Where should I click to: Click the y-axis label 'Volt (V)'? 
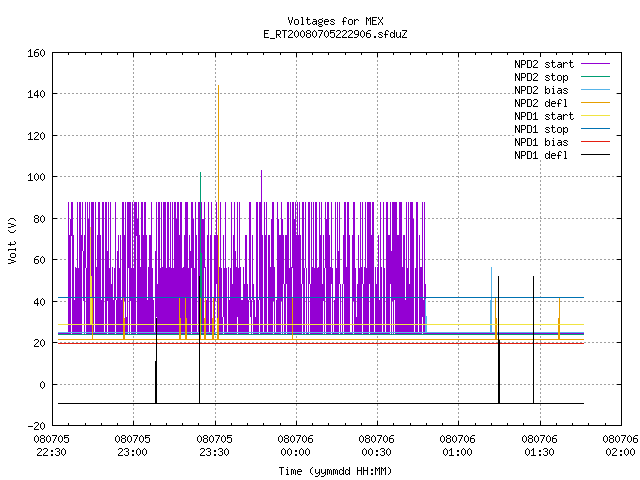[x=12, y=240]
